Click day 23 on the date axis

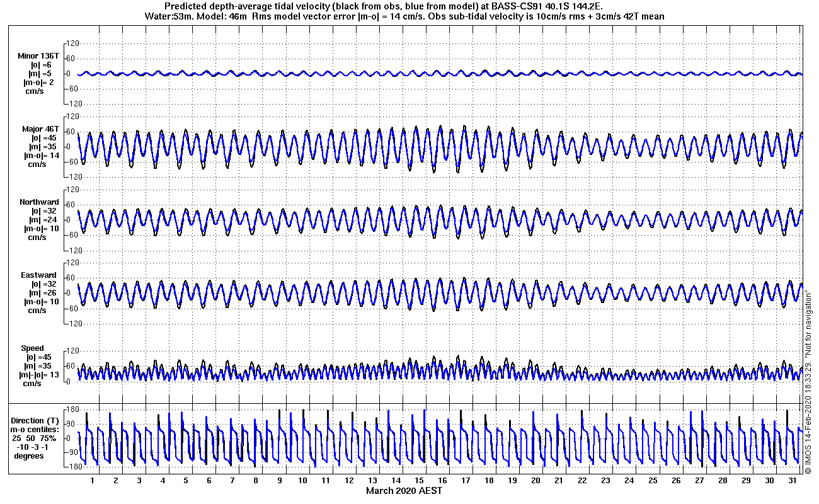(x=605, y=480)
